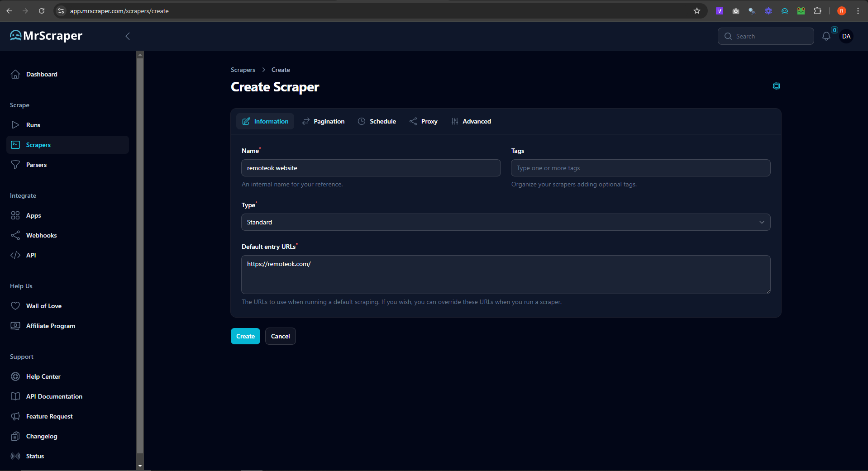Click the sidebar vertical scrollbar
The image size is (868, 471).
[x=140, y=256]
